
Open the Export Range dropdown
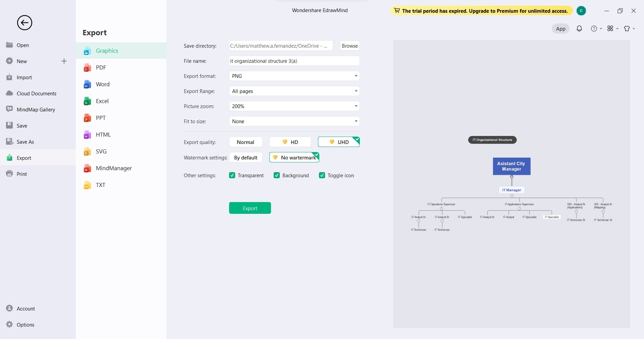point(294,91)
